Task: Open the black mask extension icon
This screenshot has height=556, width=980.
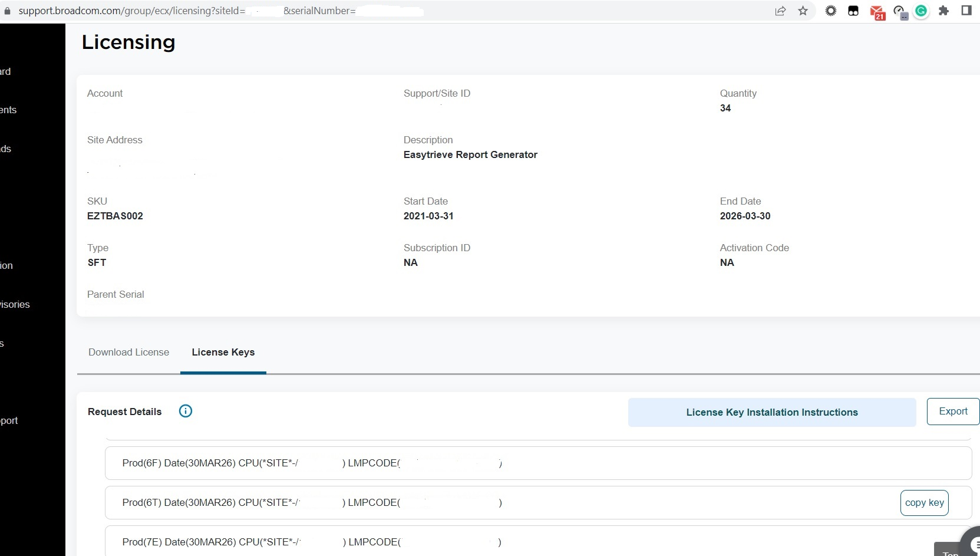Action: pyautogui.click(x=853, y=11)
